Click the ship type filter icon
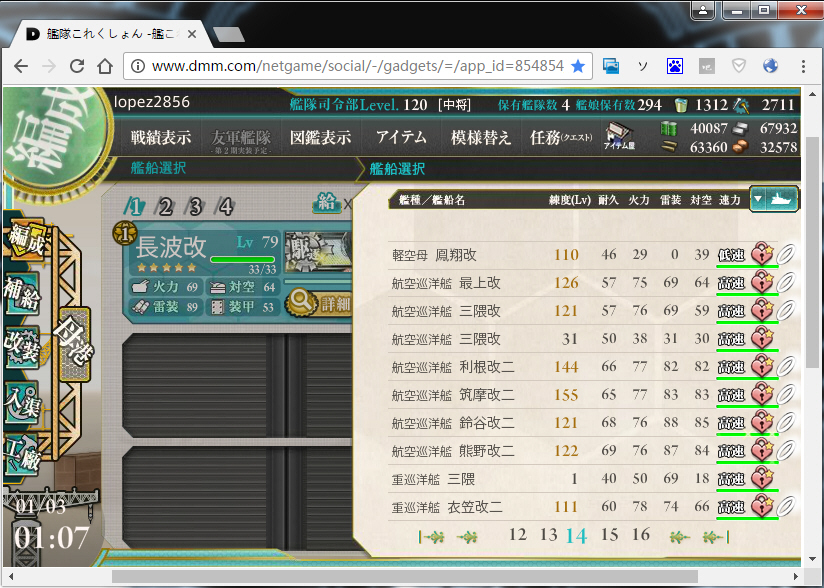 click(781, 200)
